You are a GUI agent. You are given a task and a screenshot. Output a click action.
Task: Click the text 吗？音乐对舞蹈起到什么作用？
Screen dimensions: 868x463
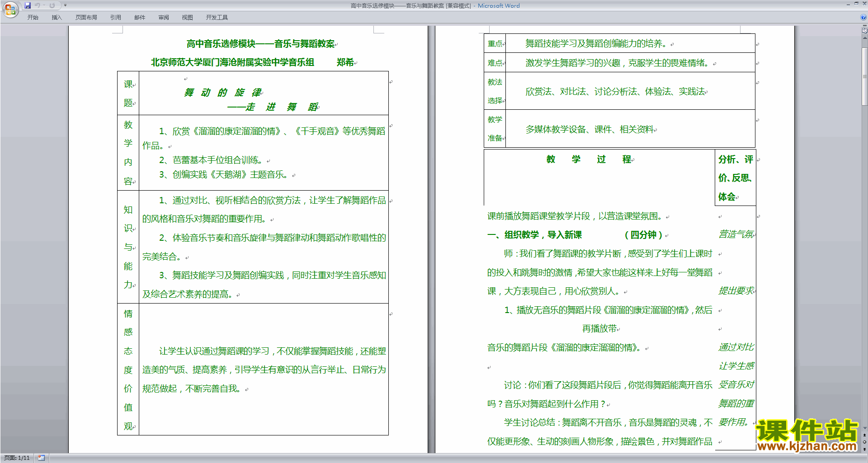546,404
